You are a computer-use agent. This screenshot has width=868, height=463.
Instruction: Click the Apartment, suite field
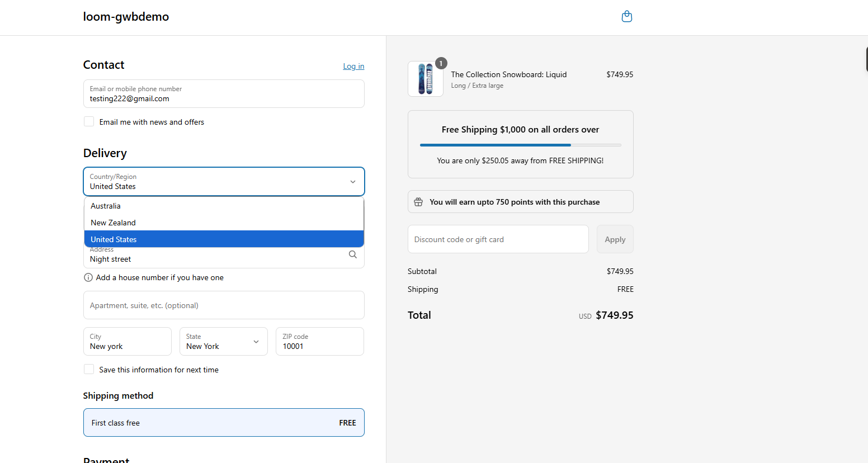pyautogui.click(x=224, y=305)
